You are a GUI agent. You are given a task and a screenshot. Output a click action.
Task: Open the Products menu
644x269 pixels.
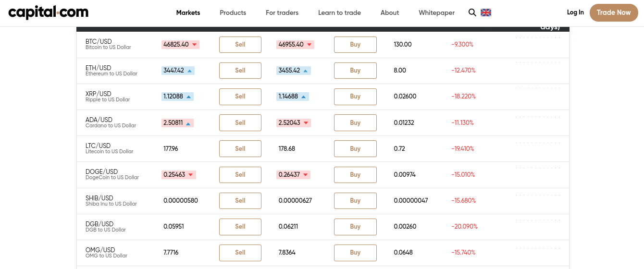click(233, 12)
